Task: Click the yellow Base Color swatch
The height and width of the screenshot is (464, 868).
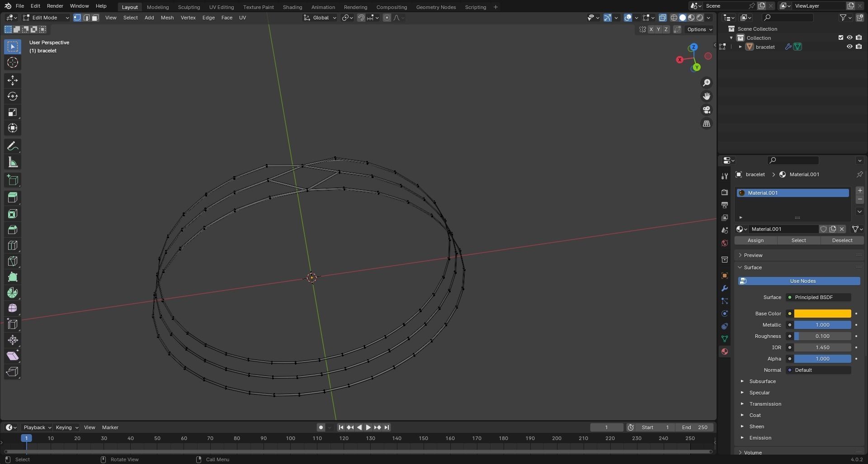Action: 822,314
